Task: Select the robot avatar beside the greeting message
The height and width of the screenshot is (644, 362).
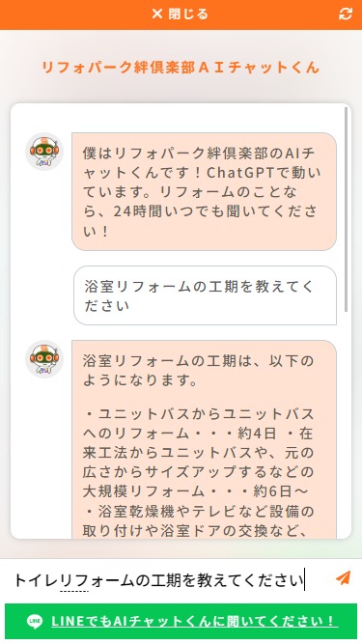Action: click(x=44, y=152)
